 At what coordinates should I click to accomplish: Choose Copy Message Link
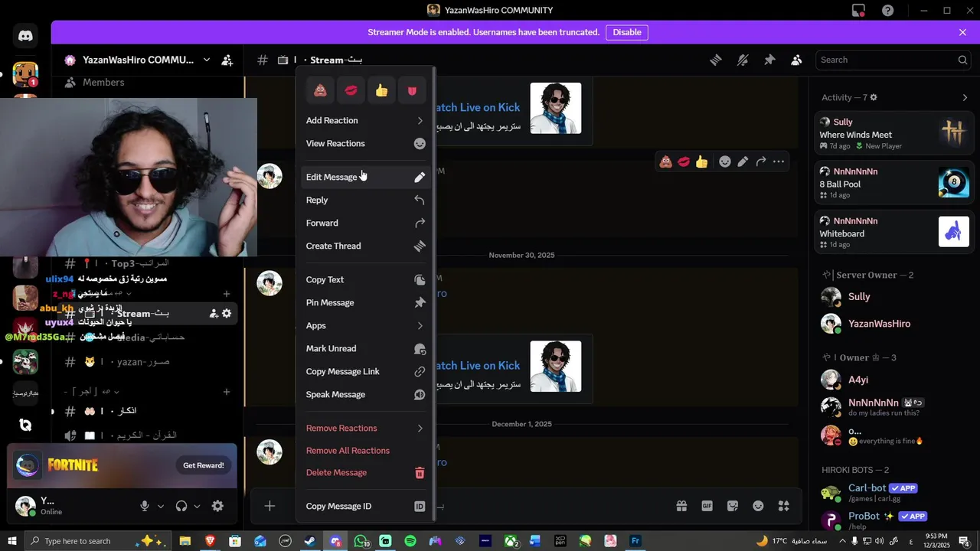(365, 371)
